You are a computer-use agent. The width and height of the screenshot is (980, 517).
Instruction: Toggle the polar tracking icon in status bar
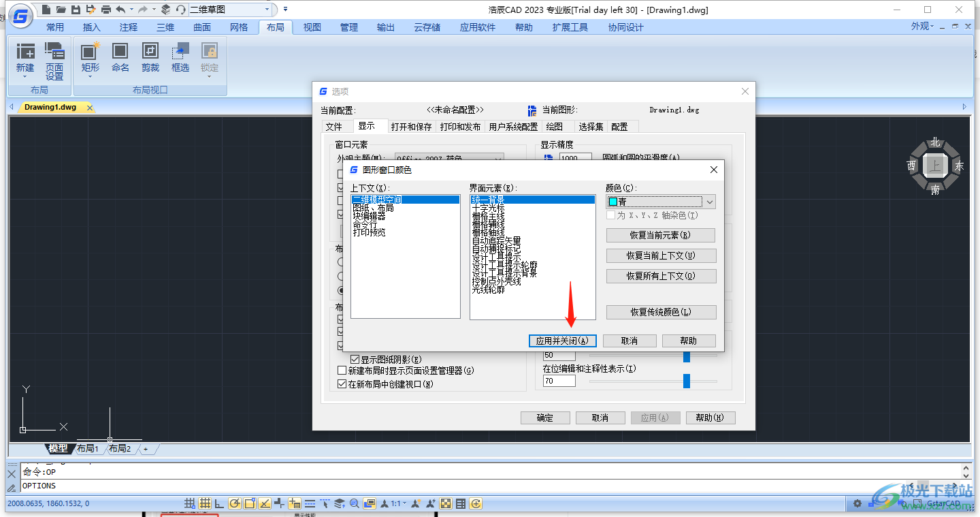235,503
